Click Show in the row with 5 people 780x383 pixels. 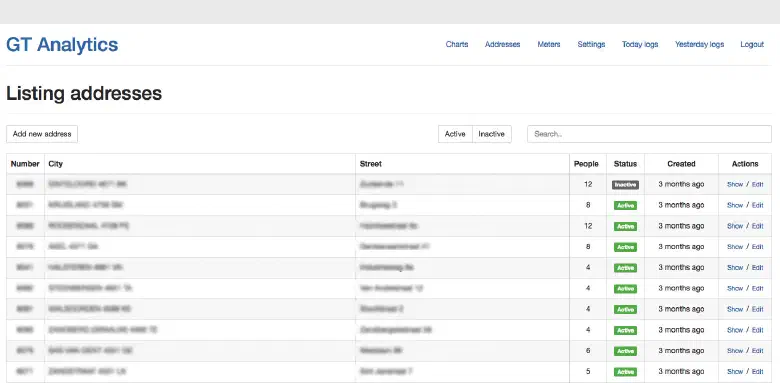click(735, 372)
